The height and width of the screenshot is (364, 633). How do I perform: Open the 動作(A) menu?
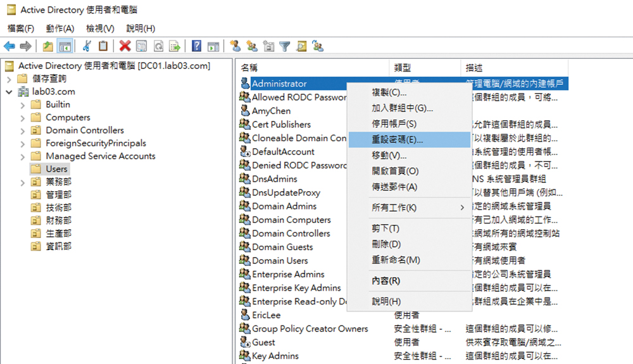click(x=60, y=28)
